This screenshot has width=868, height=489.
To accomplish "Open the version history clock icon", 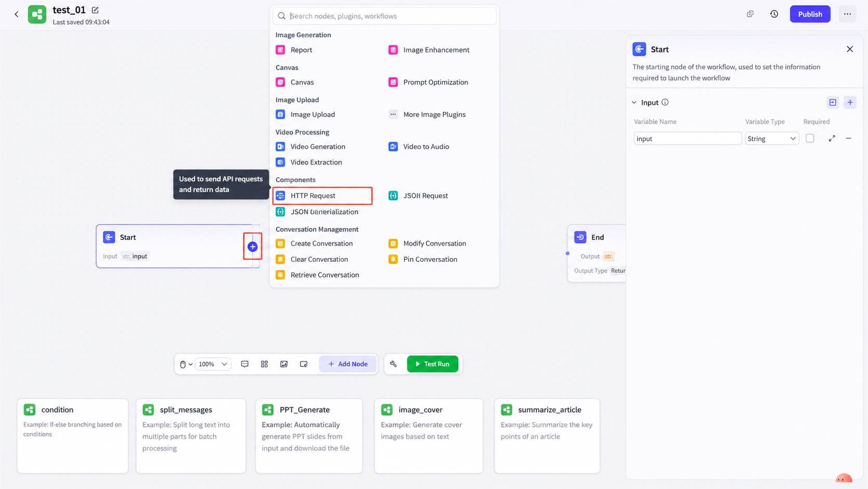I will (774, 14).
